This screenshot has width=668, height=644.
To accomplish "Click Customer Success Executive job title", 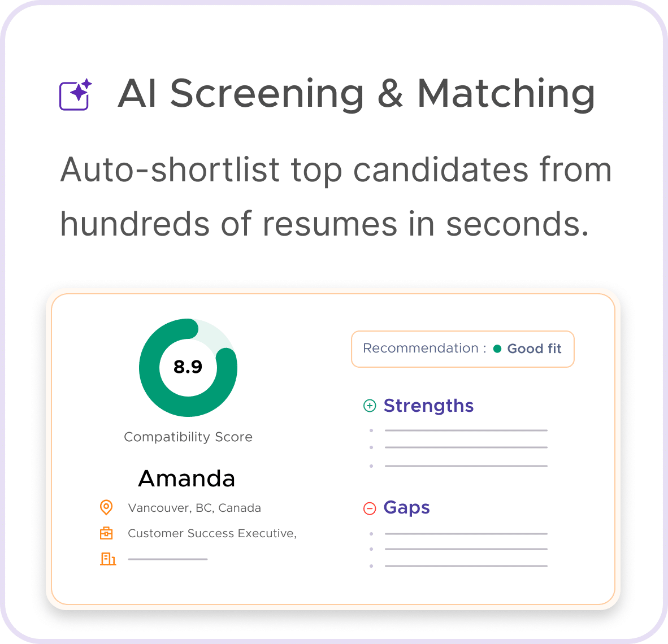I will click(x=212, y=533).
